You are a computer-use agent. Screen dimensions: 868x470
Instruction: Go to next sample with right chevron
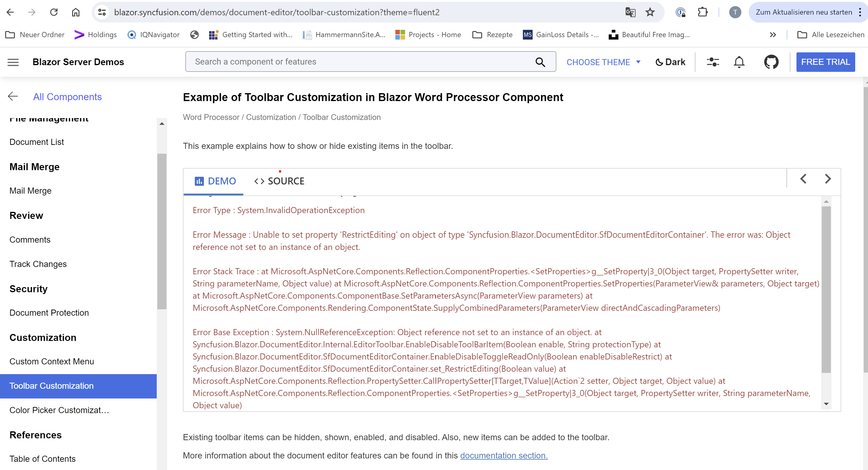pos(828,179)
